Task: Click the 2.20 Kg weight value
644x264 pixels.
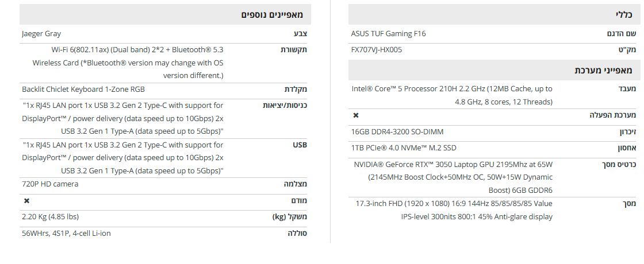Action: (x=50, y=217)
